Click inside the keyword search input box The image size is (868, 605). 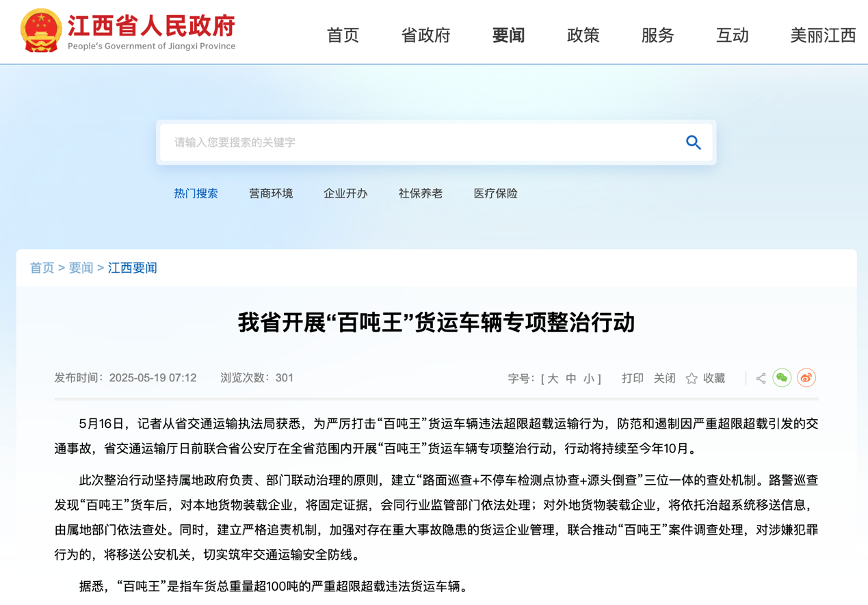coord(410,142)
